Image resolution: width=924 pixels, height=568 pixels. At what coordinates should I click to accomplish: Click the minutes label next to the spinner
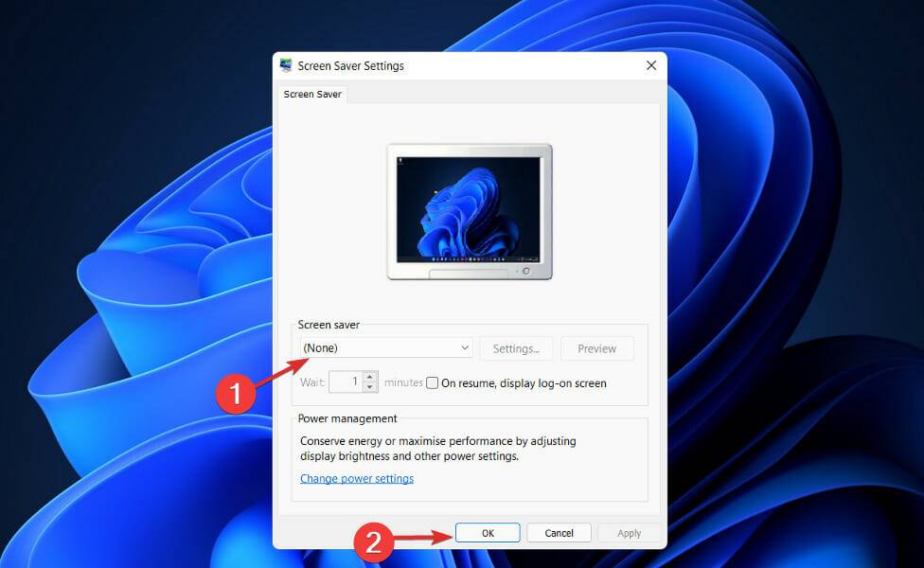pos(403,382)
